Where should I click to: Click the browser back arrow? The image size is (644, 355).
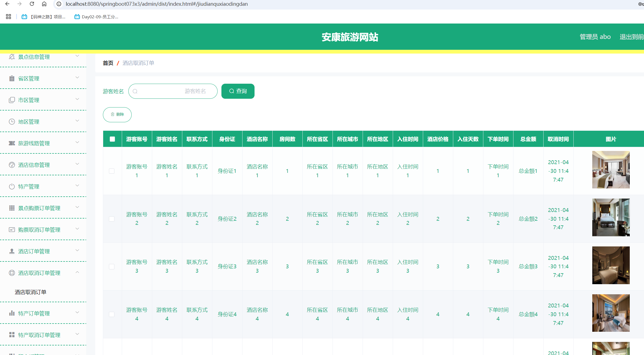pyautogui.click(x=7, y=4)
